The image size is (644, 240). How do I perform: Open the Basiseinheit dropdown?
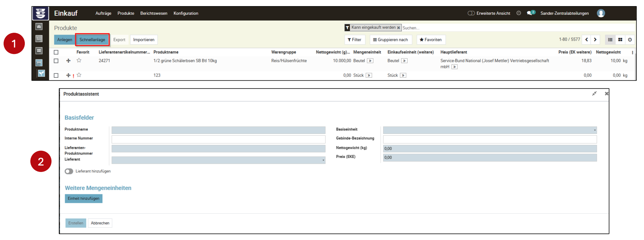point(489,130)
